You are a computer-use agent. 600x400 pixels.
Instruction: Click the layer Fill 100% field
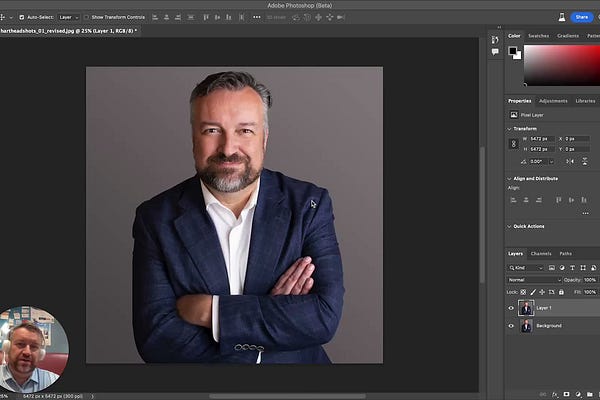(x=590, y=292)
